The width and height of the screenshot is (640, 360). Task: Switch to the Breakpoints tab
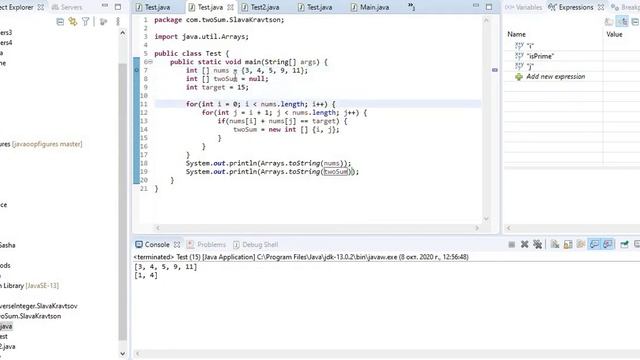[x=625, y=7]
